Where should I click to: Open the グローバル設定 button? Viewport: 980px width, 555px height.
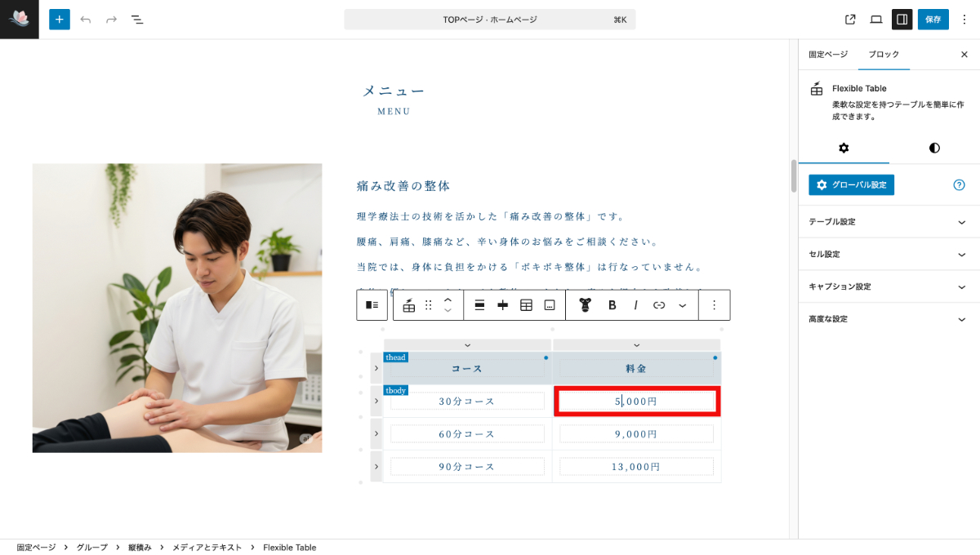[851, 184]
